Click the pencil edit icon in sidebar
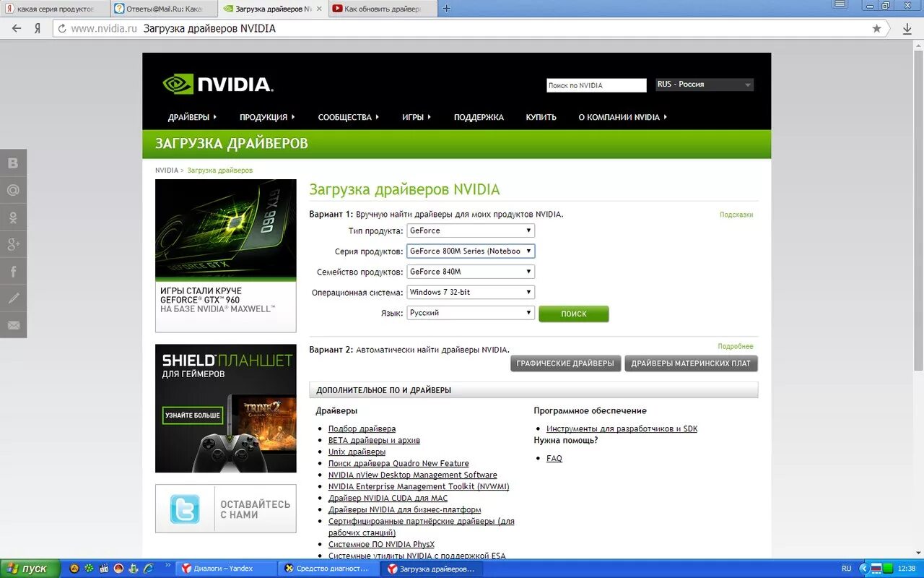Viewport: 924px width, 578px height. [x=13, y=298]
